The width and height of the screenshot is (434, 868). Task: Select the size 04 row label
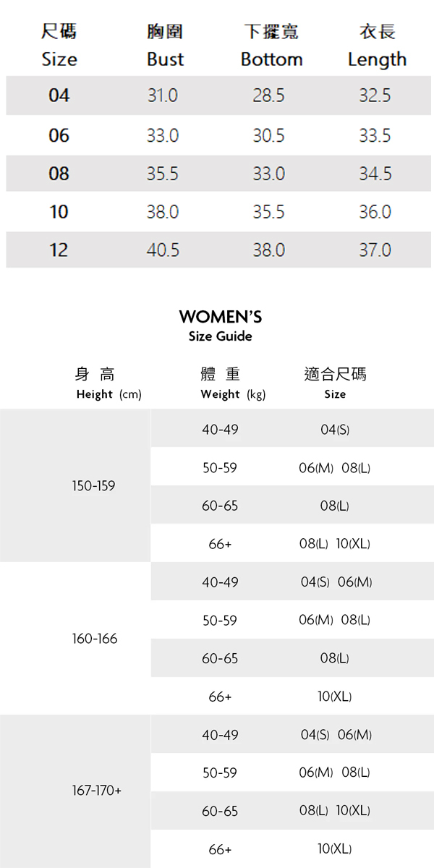[x=59, y=95]
